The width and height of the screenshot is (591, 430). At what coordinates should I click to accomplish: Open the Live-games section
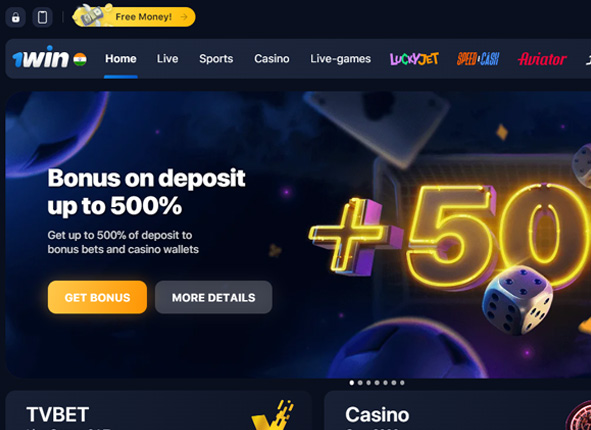340,59
